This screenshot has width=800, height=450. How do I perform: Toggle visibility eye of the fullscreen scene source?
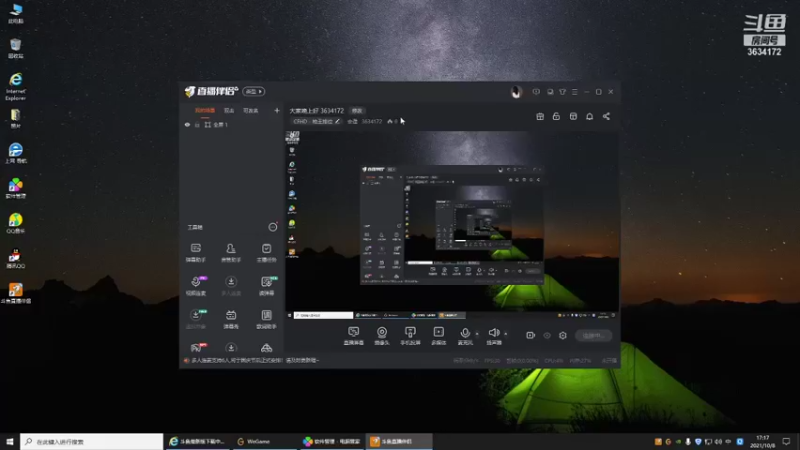click(187, 124)
